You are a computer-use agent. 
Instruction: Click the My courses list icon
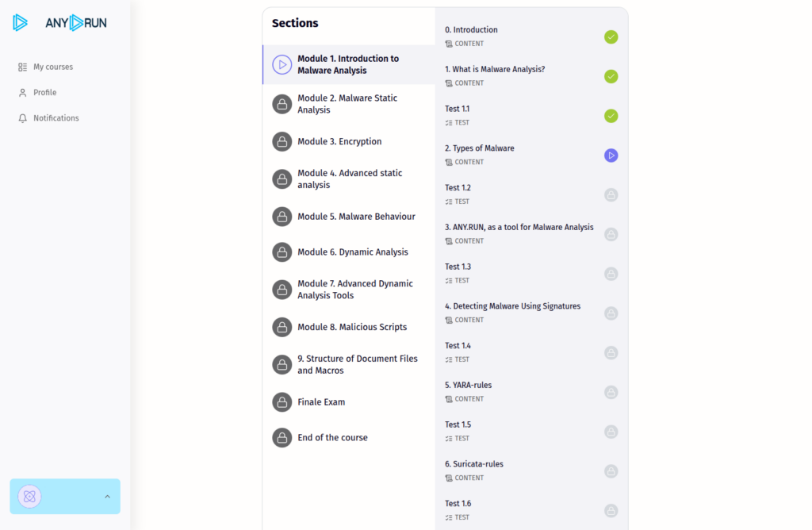(23, 67)
